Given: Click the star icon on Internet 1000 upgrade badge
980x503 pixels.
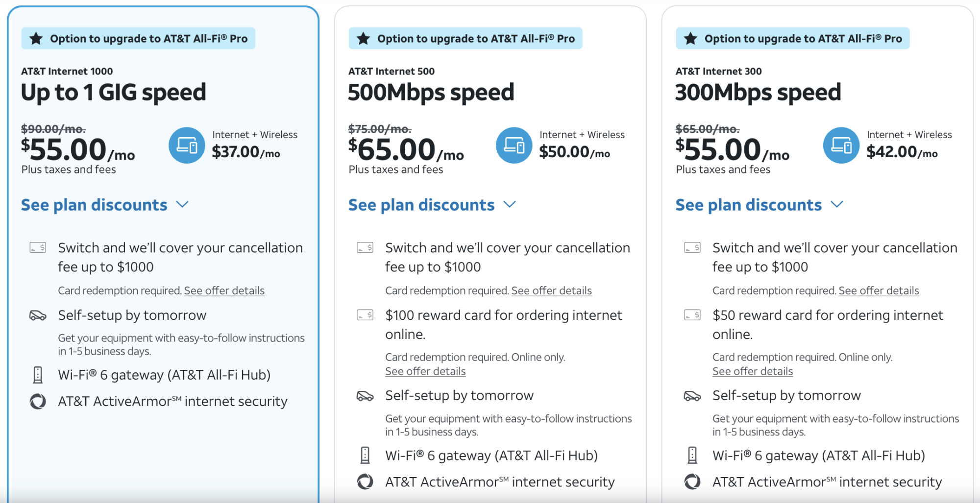Looking at the screenshot, I should (36, 39).
